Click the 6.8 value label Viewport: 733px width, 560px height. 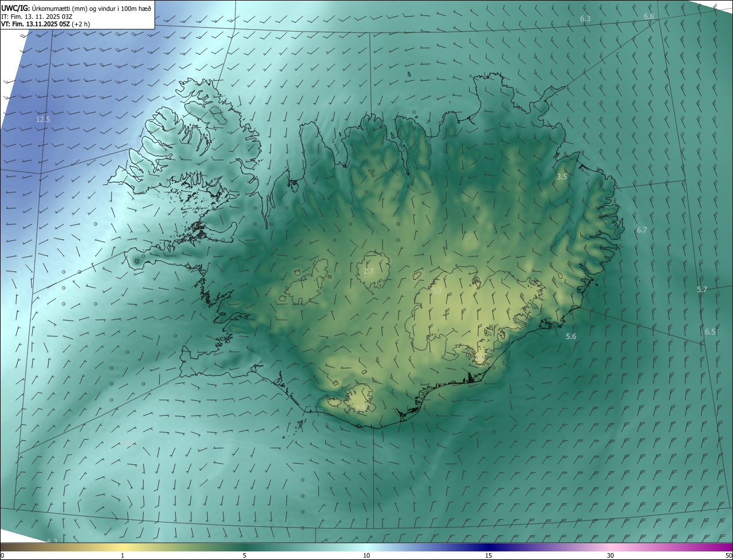click(x=649, y=17)
